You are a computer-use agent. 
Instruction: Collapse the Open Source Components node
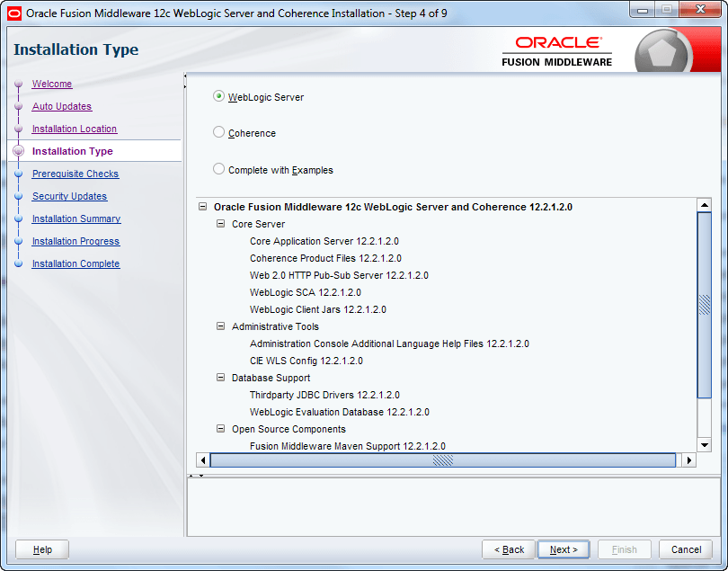[221, 428]
